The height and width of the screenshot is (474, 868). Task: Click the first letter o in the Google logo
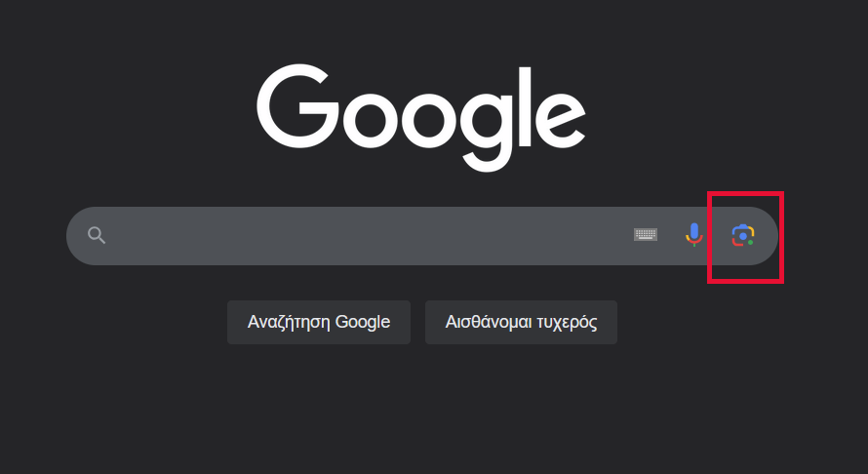(x=370, y=121)
